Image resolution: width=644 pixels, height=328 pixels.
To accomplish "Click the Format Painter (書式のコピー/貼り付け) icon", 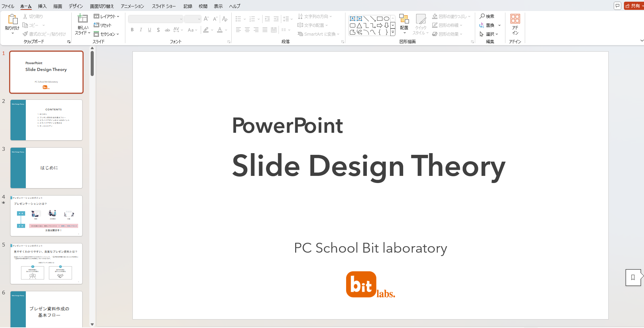I will coord(25,34).
